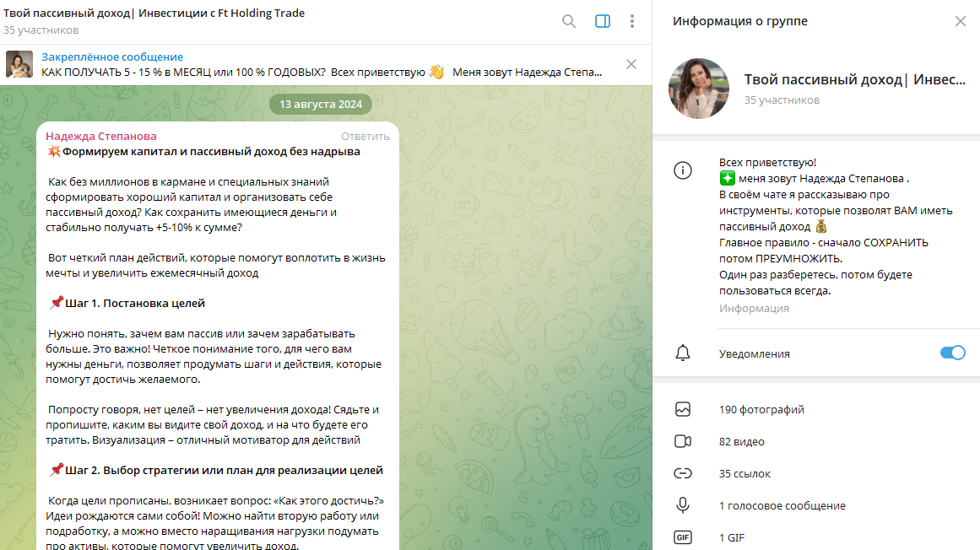Toggle the group info side panel icon
Image resolution: width=980 pixels, height=550 pixels.
[603, 21]
